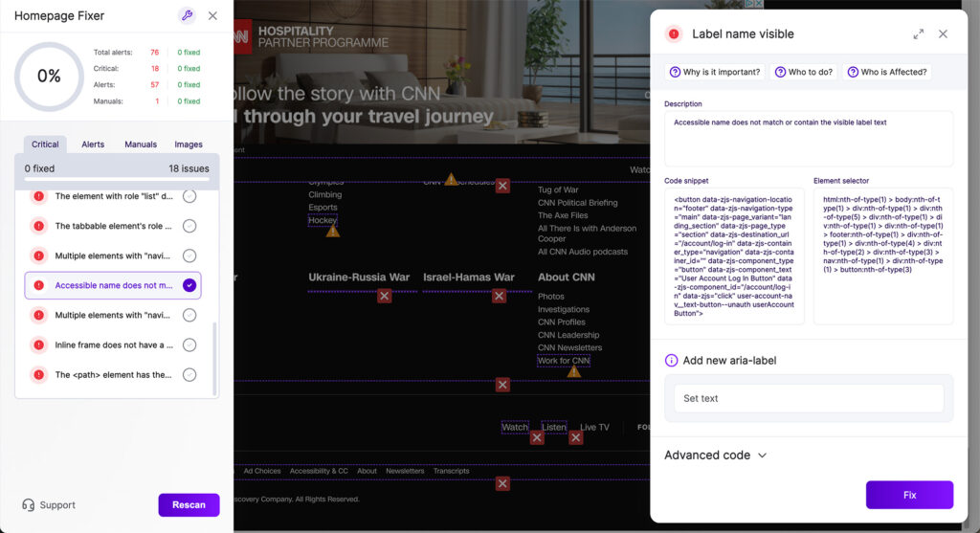This screenshot has height=533, width=980.
Task: Click the red X marker under Ukraine-Russia War
Action: 384,297
